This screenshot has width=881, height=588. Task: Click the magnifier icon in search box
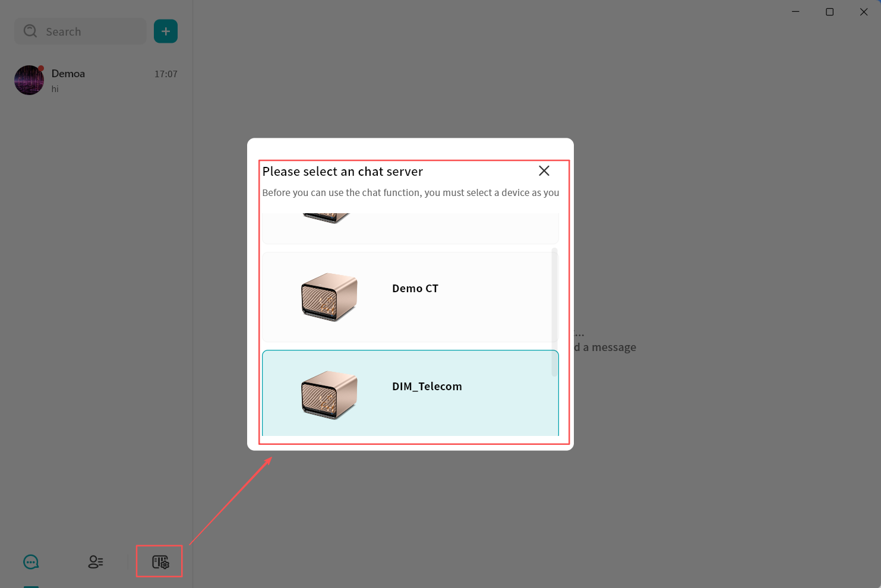30,31
